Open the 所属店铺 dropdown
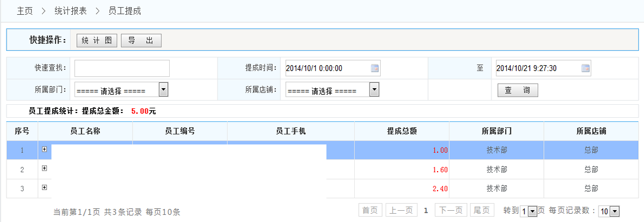Viewport: 644px width, 222px height. [x=332, y=89]
